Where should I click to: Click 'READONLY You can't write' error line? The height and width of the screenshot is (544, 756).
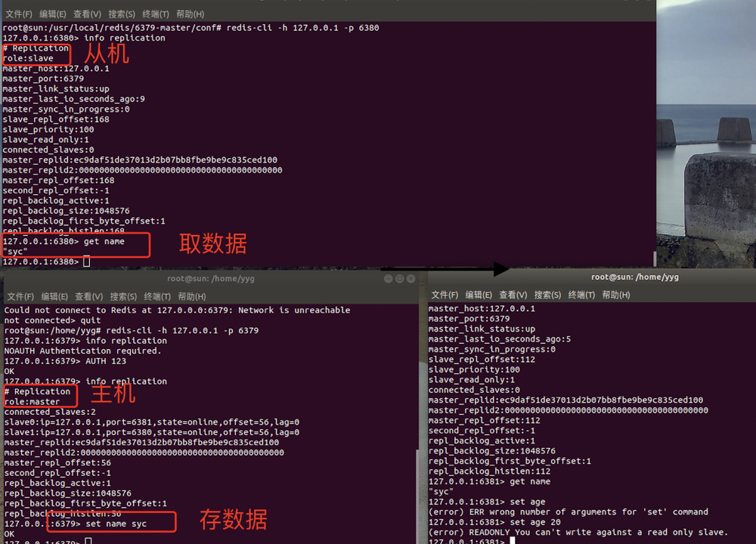click(578, 532)
